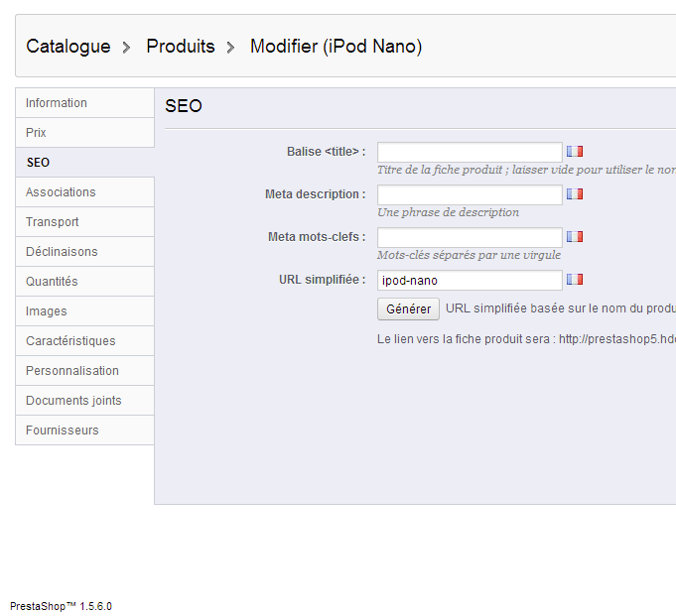Open the Caractéristiques tab
Image resolution: width=676 pixels, height=616 pixels.
pyautogui.click(x=70, y=341)
